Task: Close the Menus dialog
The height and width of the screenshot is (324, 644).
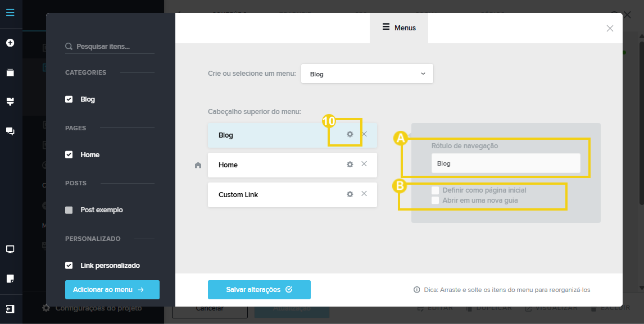Action: (x=610, y=28)
